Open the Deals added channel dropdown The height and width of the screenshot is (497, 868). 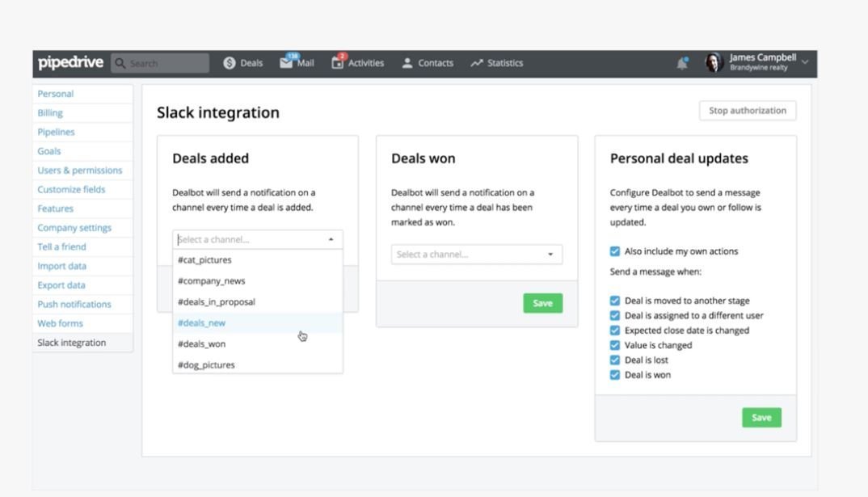point(258,240)
